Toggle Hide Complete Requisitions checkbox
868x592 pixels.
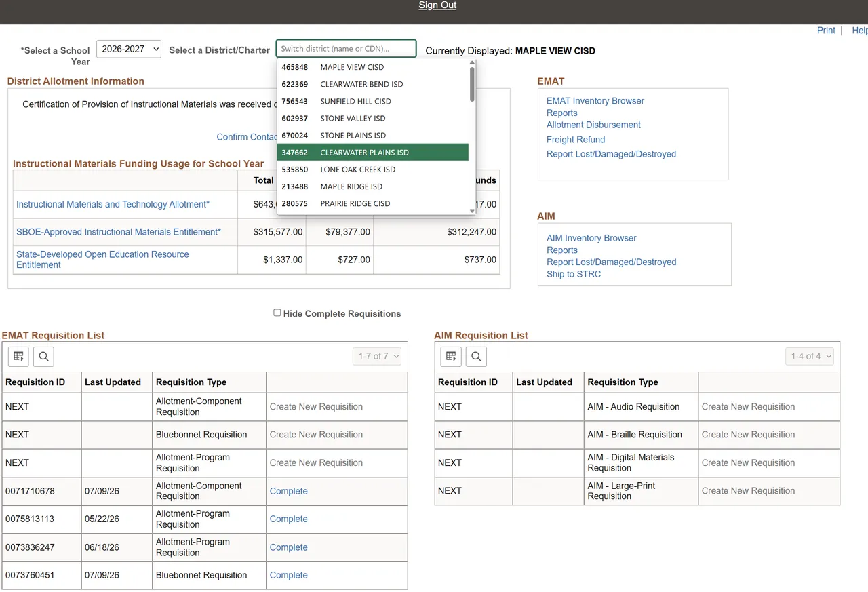(277, 313)
